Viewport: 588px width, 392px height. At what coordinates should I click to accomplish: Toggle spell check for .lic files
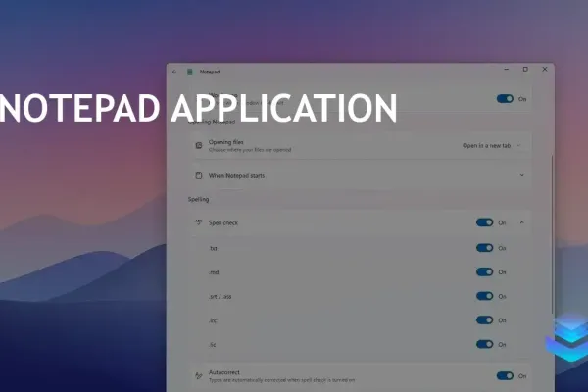[x=484, y=344]
